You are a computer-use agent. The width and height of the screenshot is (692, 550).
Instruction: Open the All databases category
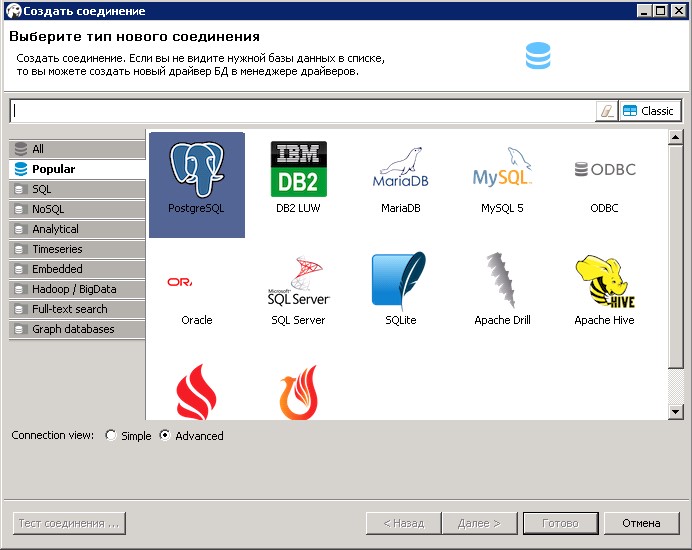pyautogui.click(x=77, y=149)
